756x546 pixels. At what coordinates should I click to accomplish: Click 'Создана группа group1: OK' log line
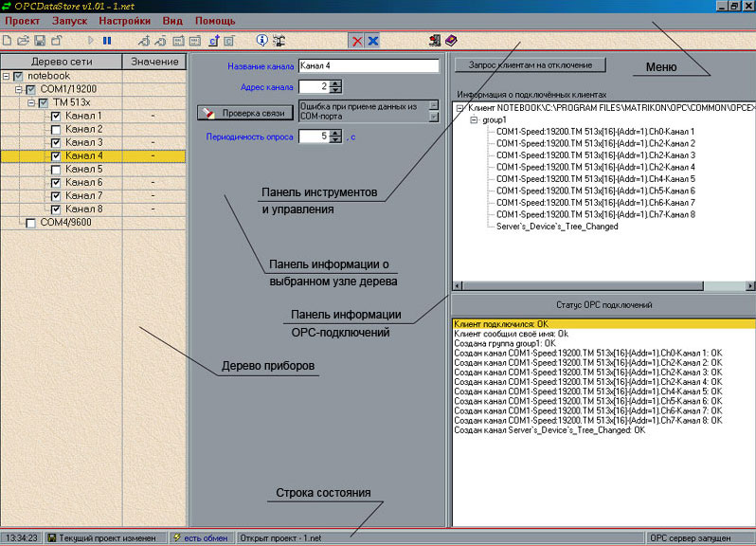[505, 343]
